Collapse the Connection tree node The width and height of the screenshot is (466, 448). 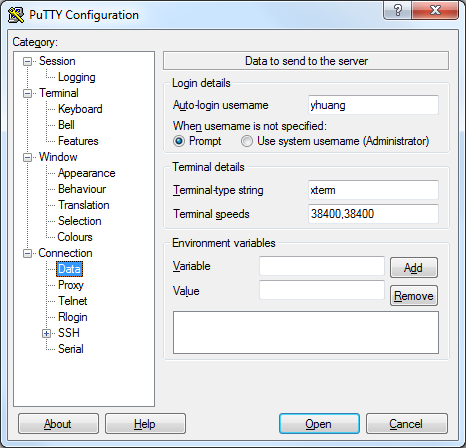tap(27, 253)
